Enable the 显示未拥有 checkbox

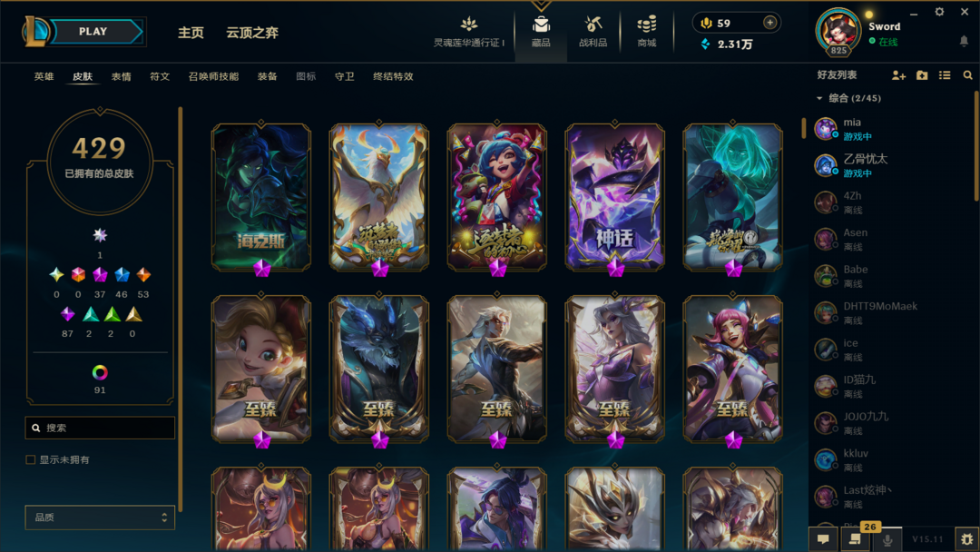[x=31, y=459]
